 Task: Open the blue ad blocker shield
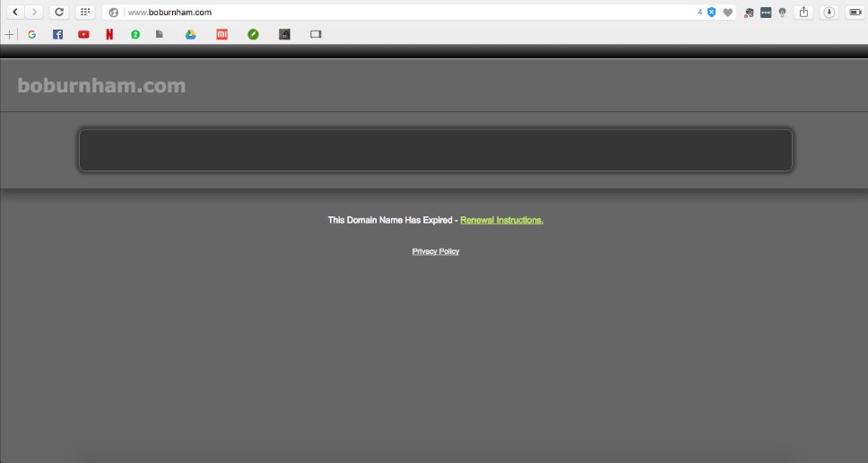pos(712,13)
